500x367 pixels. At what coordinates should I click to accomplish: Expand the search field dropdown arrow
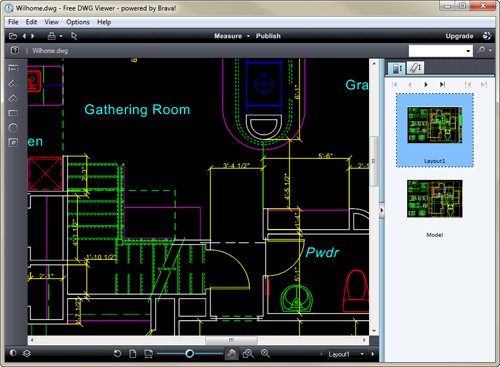click(x=468, y=51)
